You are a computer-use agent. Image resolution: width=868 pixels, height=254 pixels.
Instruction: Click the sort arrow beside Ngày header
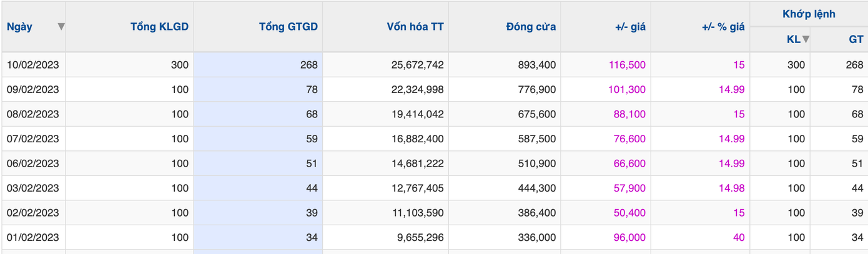point(61,27)
